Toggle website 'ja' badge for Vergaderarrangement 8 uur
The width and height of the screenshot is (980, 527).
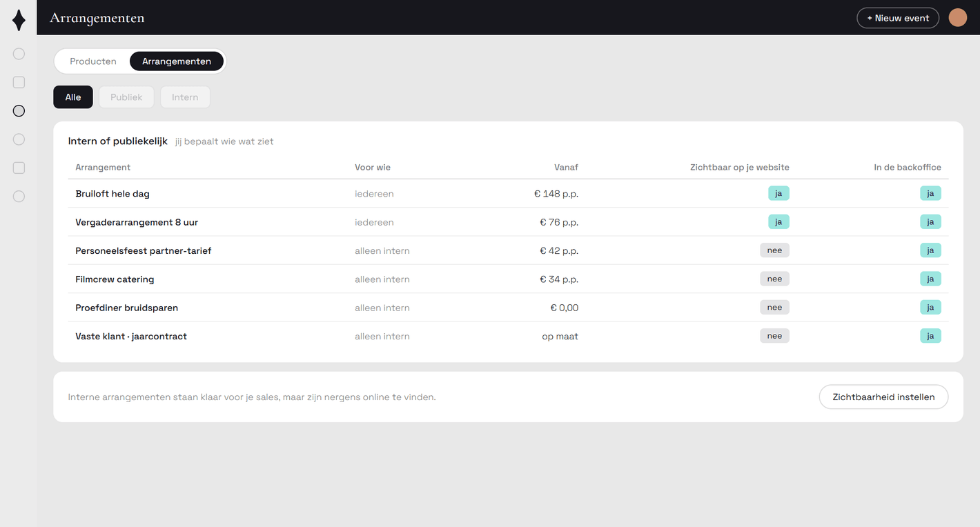point(778,221)
